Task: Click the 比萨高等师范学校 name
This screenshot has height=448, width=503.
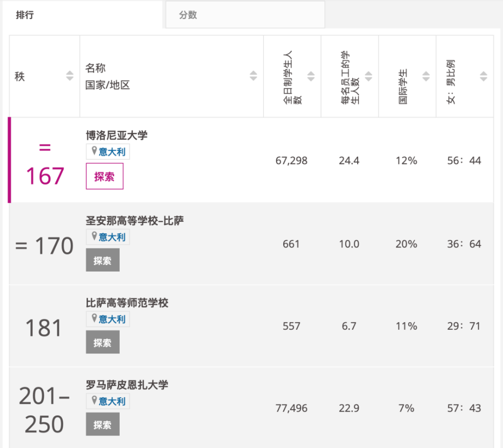Action: click(x=127, y=303)
